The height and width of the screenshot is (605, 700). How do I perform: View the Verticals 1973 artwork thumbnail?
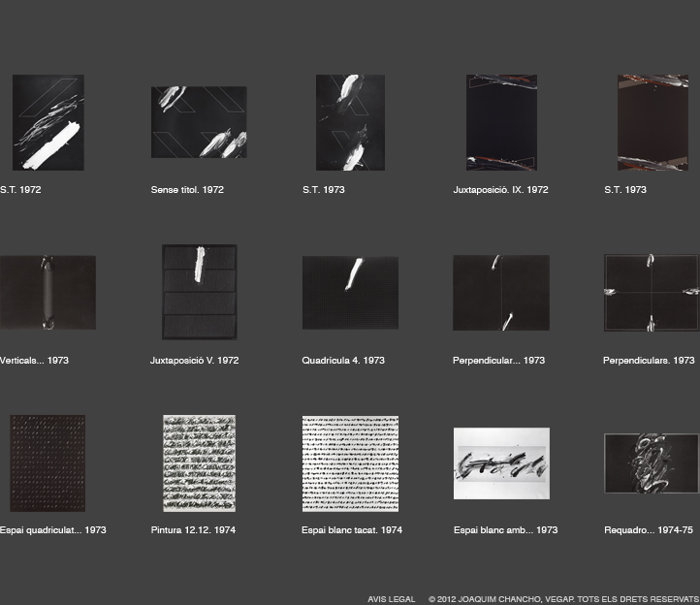tap(48, 292)
